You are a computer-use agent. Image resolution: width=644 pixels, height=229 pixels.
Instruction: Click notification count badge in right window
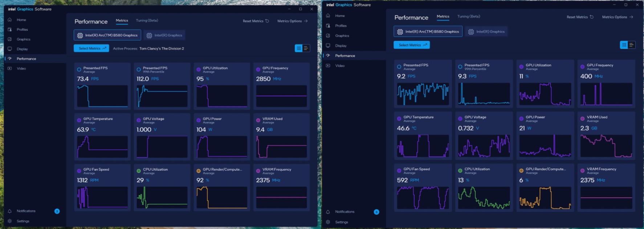pyautogui.click(x=376, y=212)
